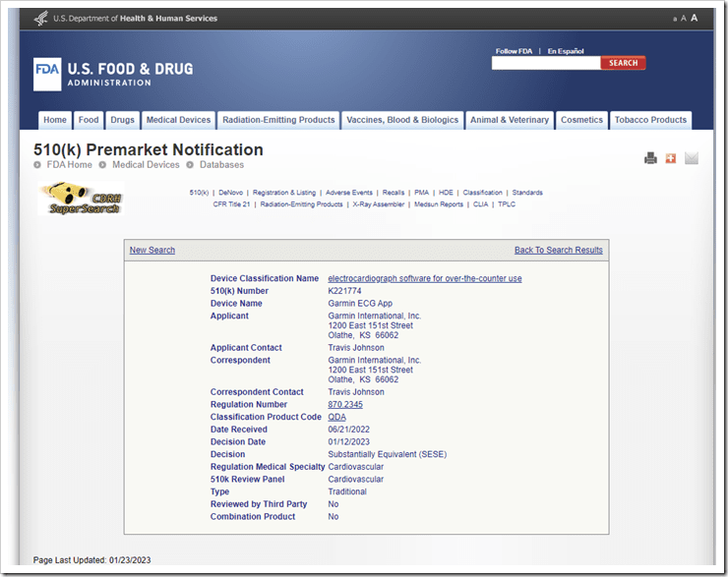Open the TPLC link

tap(507, 204)
